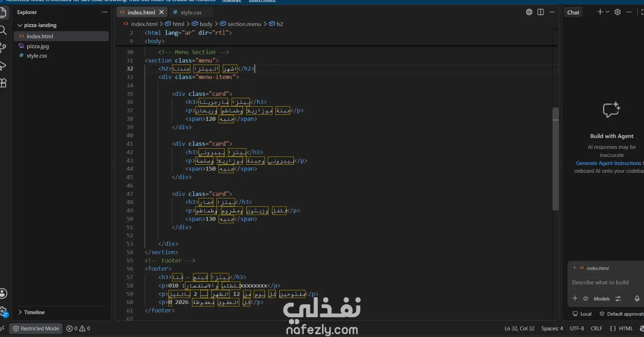
Task: Click Generate Agent Instructions link
Action: tap(608, 163)
